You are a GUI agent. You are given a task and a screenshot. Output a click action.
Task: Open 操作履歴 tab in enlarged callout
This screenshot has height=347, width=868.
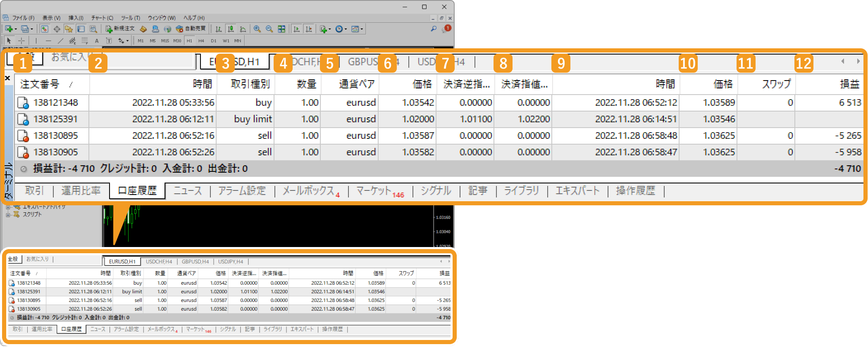[x=635, y=190]
